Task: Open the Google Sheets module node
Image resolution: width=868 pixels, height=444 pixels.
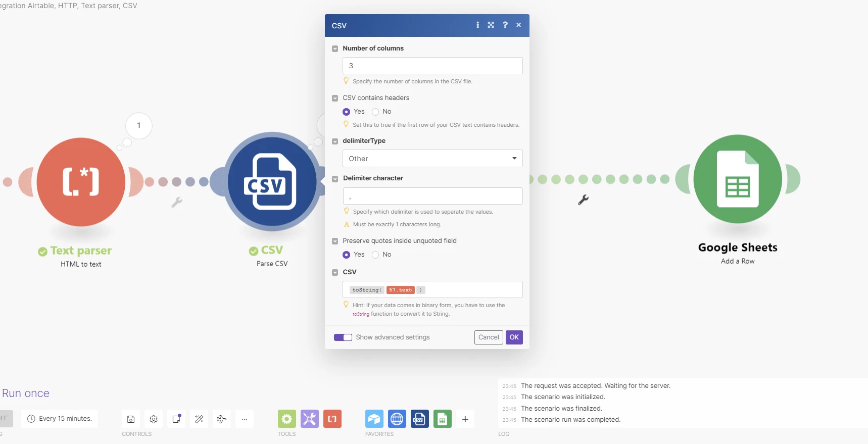Action: click(x=738, y=179)
